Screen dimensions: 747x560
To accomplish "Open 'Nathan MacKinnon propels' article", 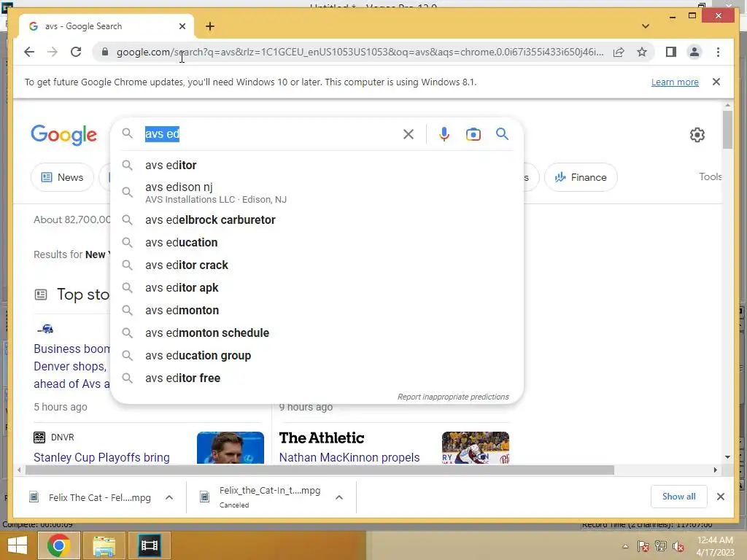I will 349,457.
